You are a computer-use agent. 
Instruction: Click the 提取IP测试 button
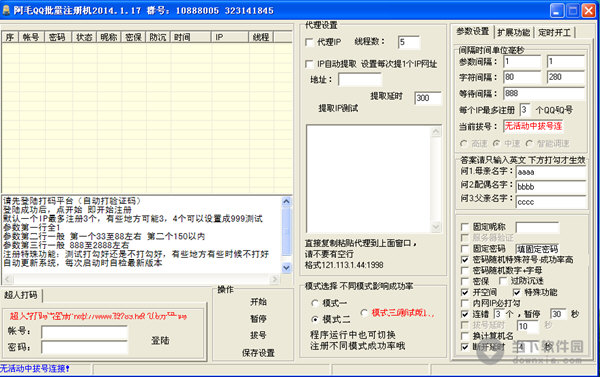tap(338, 108)
